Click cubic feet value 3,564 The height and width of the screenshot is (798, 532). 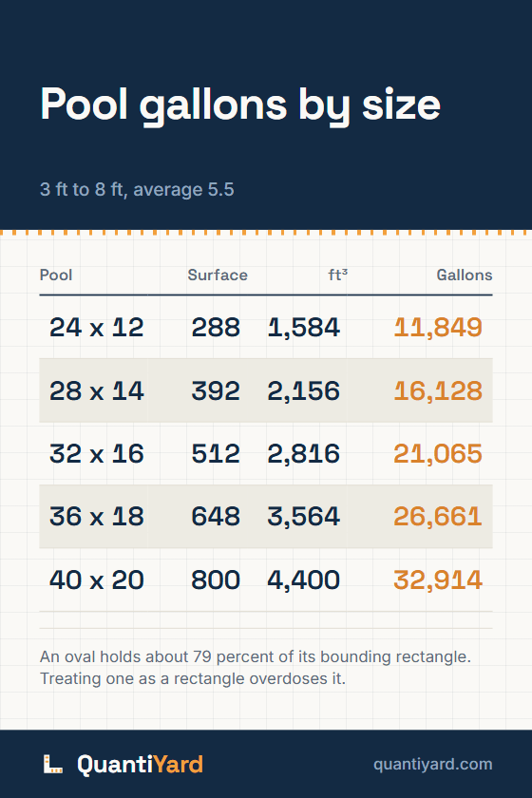pyautogui.click(x=304, y=517)
